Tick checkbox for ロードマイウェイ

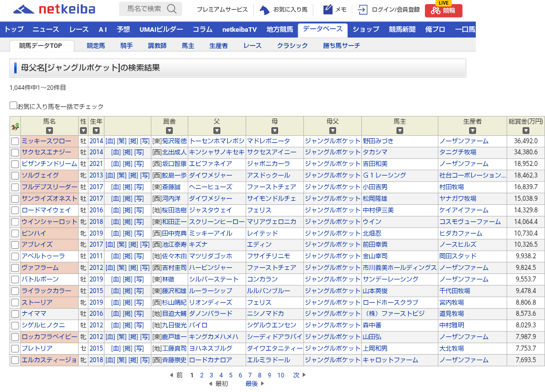[x=15, y=210]
